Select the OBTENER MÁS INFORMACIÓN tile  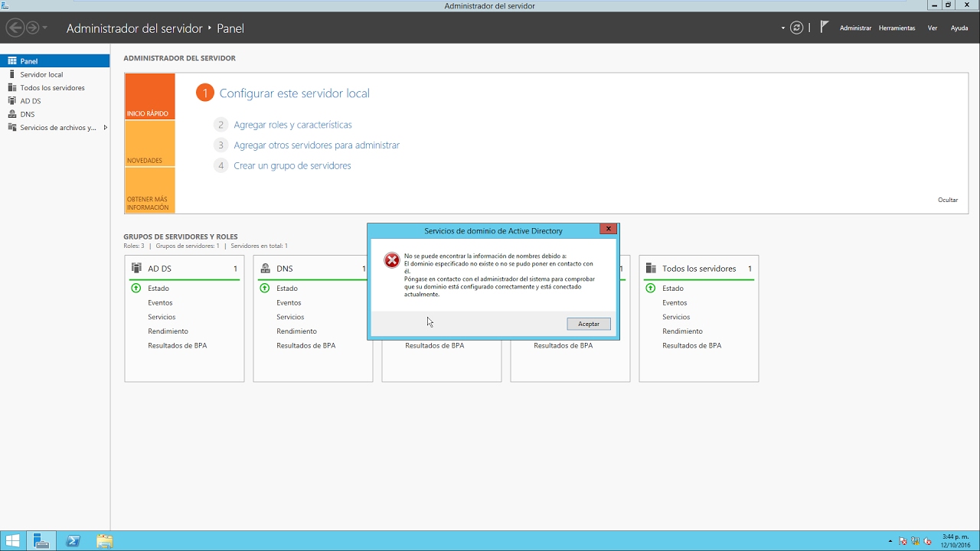pyautogui.click(x=150, y=190)
